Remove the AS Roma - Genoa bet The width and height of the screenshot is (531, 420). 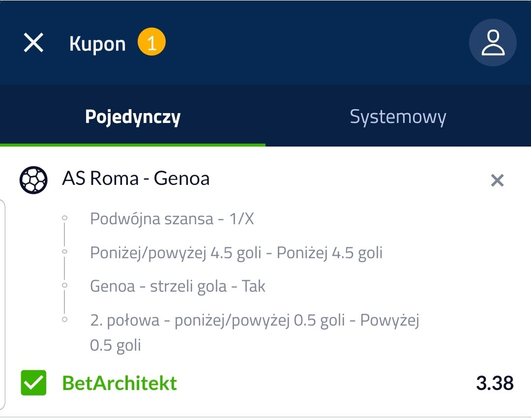[497, 181]
